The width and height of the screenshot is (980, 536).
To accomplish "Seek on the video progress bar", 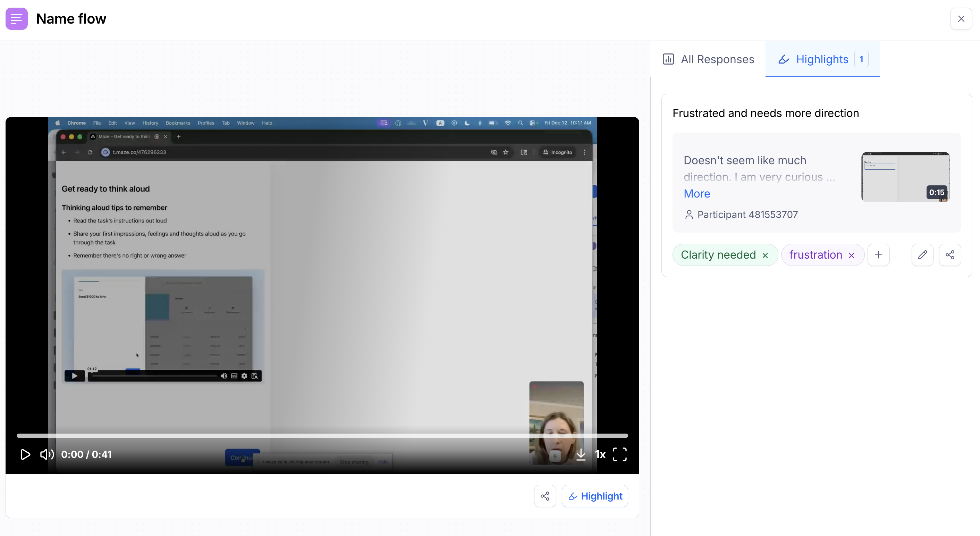I will 322,435.
